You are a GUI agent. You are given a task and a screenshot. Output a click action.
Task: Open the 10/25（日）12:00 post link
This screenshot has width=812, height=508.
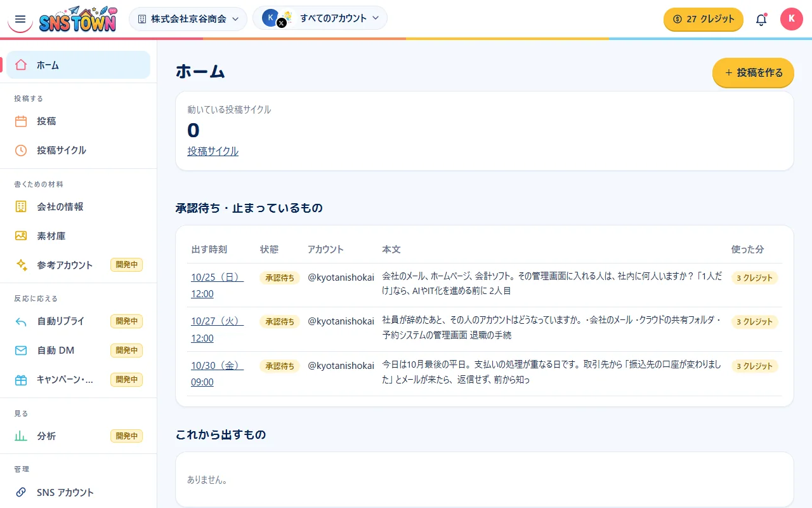tap(217, 285)
